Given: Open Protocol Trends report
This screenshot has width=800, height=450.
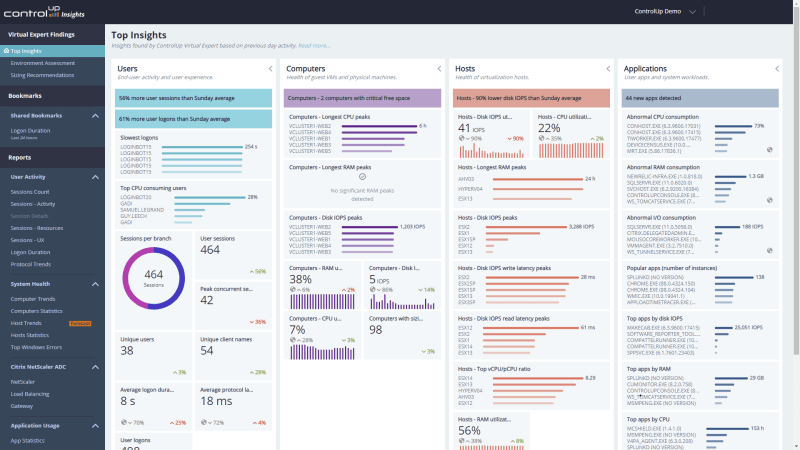Looking at the screenshot, I should pyautogui.click(x=31, y=265).
